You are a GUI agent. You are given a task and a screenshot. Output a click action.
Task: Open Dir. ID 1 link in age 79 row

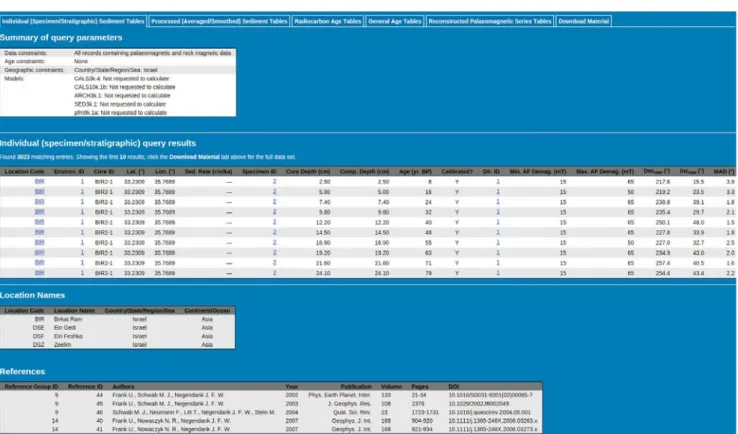click(498, 273)
